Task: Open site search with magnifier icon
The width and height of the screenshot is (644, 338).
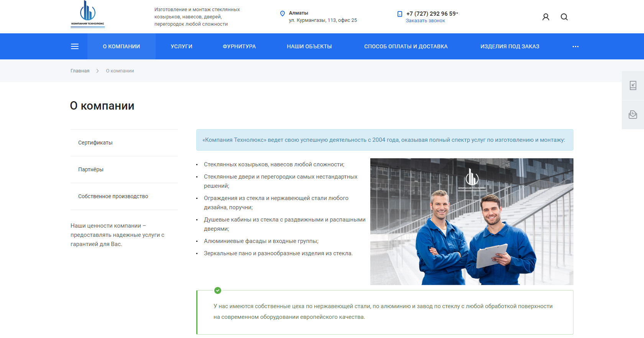Action: click(564, 17)
